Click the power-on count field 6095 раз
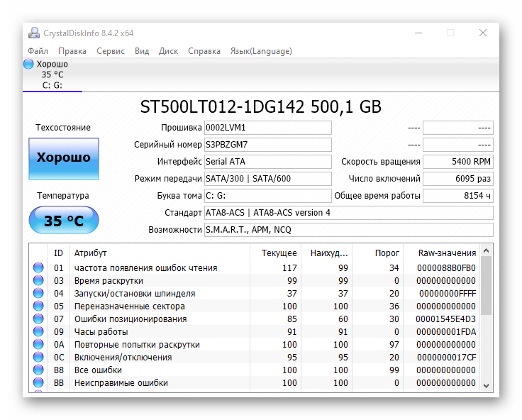This screenshot has width=522, height=420. click(458, 179)
